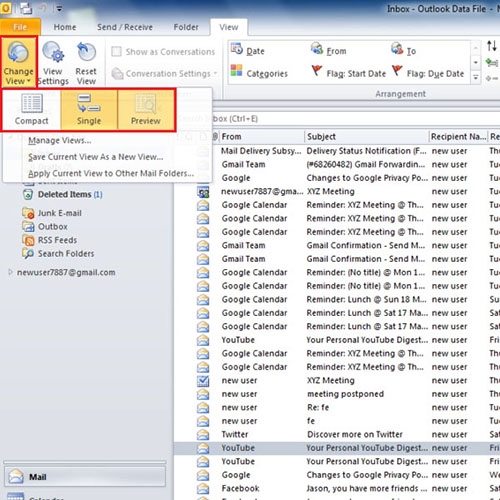Arrange by Flag: Due Date
The width and height of the screenshot is (500, 500).
(x=428, y=73)
